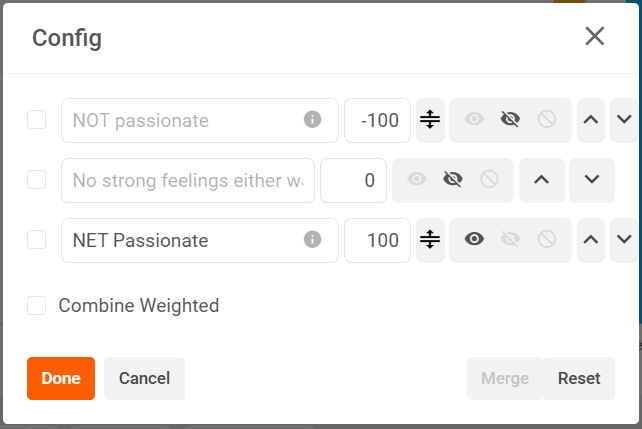The width and height of the screenshot is (642, 429).
Task: Click the Cancel button
Action: pos(144,378)
